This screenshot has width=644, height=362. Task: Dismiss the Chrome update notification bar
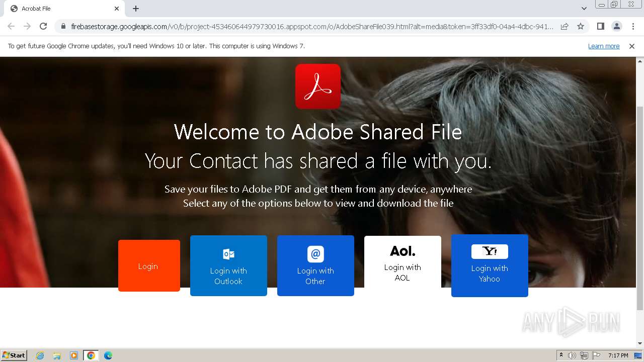[x=632, y=46]
